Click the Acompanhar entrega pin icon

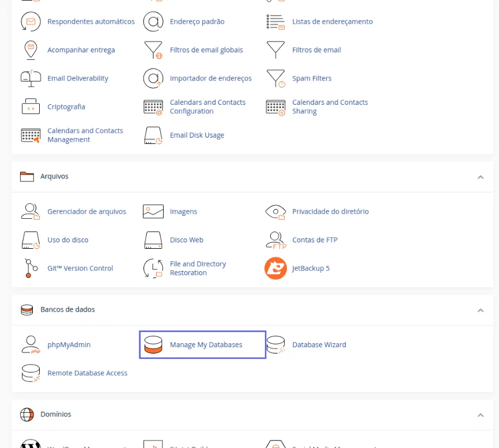pyautogui.click(x=31, y=50)
